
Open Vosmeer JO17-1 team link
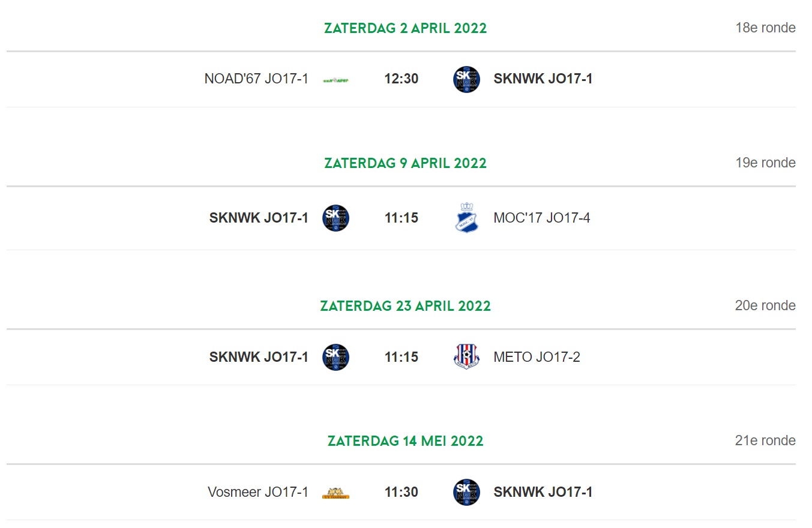tap(258, 493)
